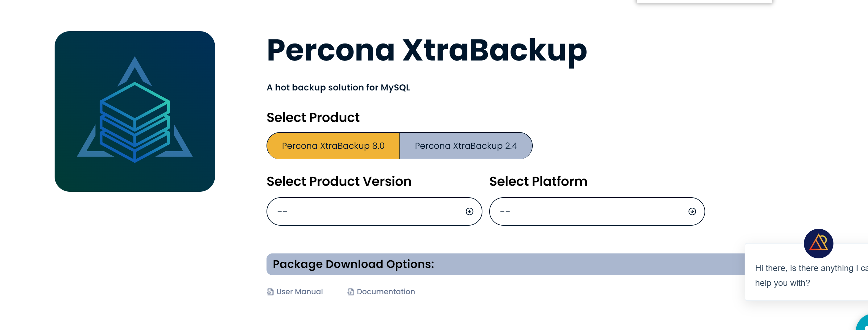Click the Percona chat assistant avatar icon
Screen dimensions: 868x330
pos(818,243)
